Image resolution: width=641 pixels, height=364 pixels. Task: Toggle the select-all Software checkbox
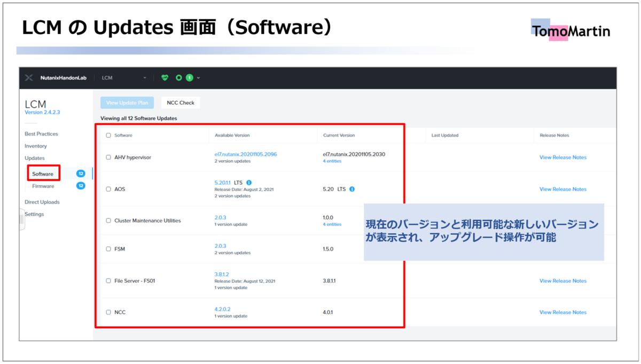[x=108, y=136]
